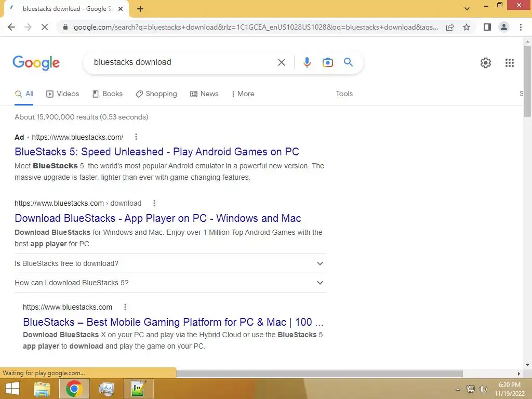Screen dimensions: 532x399
Task: Open the Windows Start button
Action: (x=12, y=389)
